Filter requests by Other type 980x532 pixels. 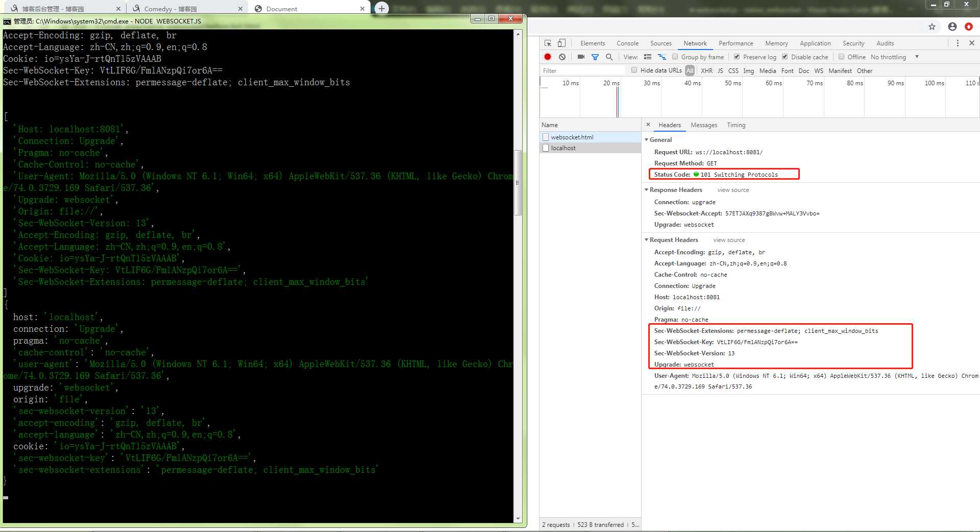click(864, 70)
